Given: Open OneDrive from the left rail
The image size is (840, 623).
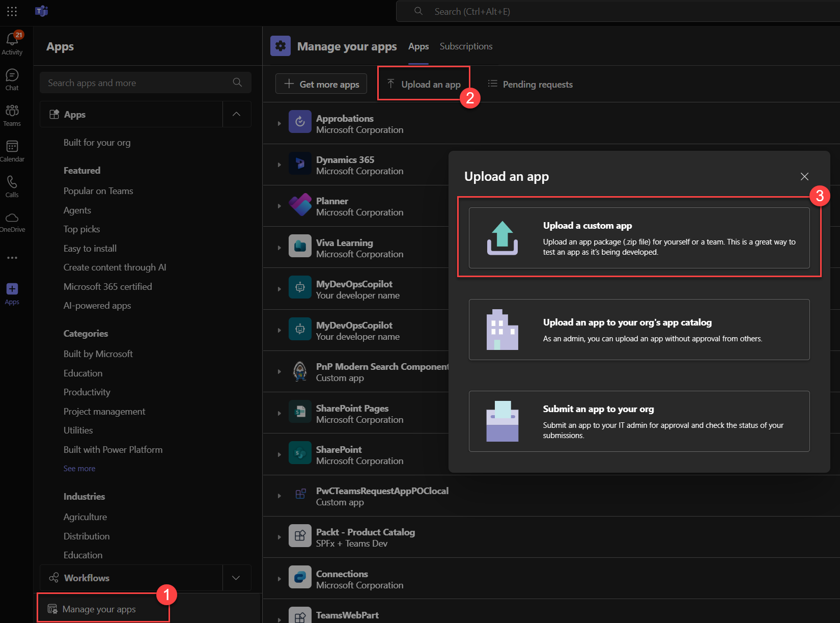Looking at the screenshot, I should [x=12, y=223].
